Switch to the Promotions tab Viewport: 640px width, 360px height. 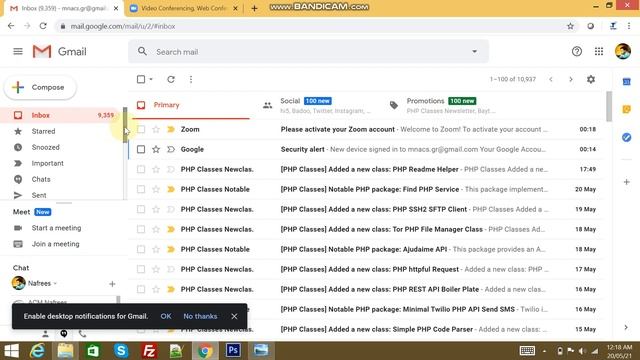[443, 105]
